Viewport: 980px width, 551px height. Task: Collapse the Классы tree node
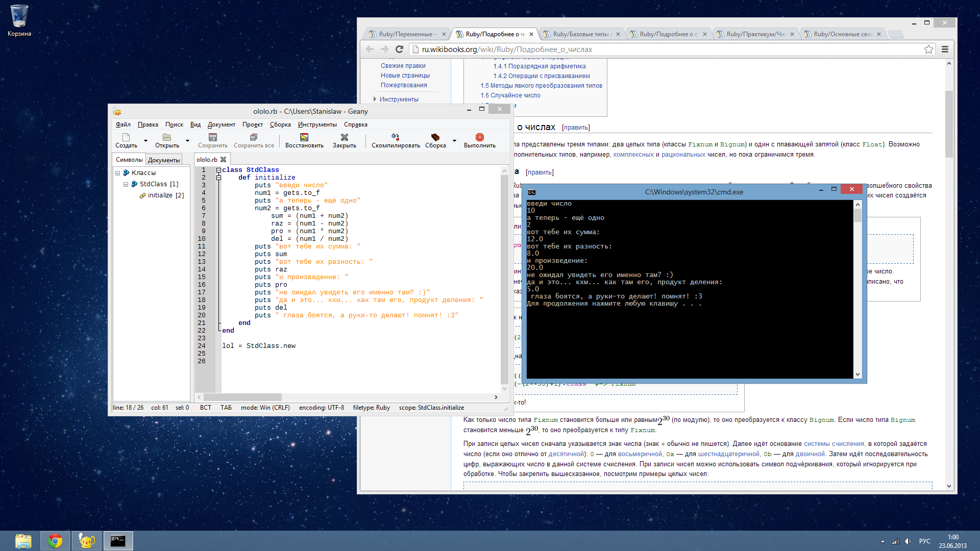(118, 173)
